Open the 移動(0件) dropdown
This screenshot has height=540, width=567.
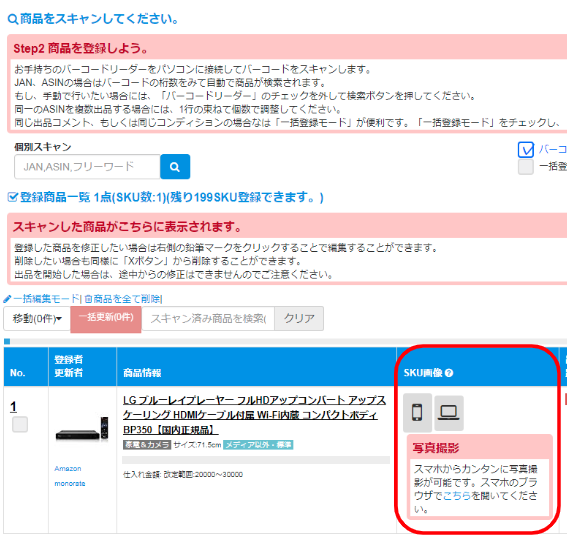pos(37,319)
